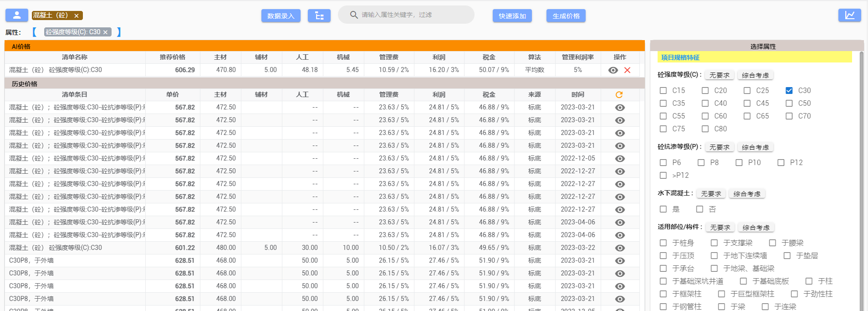Image resolution: width=868 pixels, height=311 pixels.
Task: Check the 于腰梁 checkbox
Action: (x=772, y=243)
